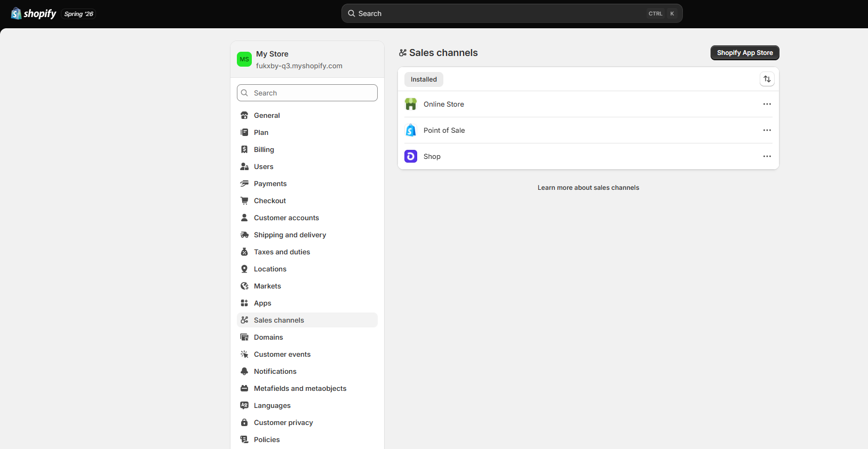Go to Domains settings
Image resolution: width=868 pixels, height=449 pixels.
[307, 337]
